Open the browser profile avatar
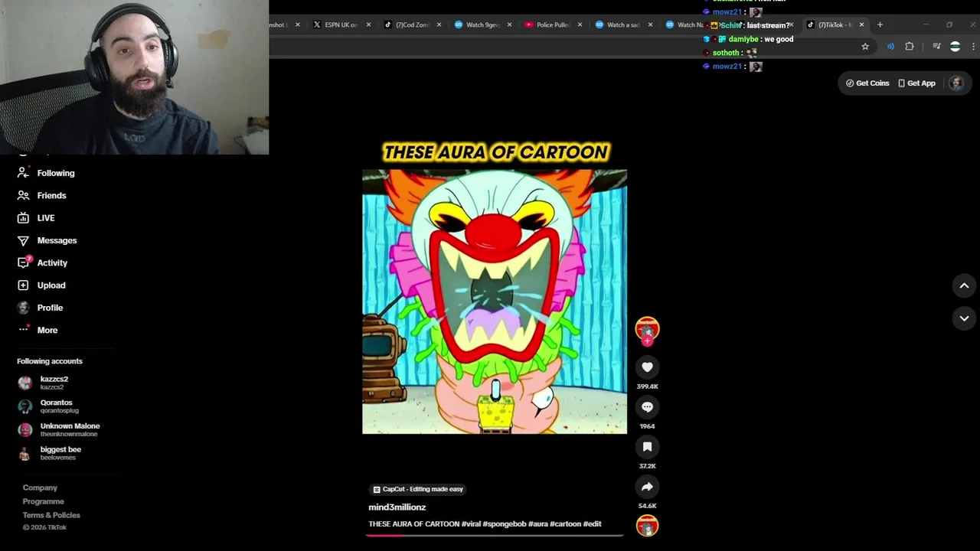Viewport: 980px width, 551px height. tap(955, 47)
